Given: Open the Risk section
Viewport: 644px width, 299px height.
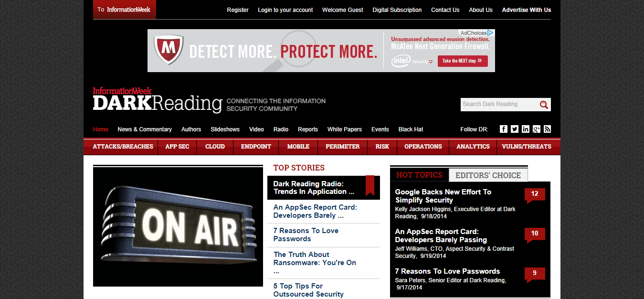Looking at the screenshot, I should click(382, 147).
